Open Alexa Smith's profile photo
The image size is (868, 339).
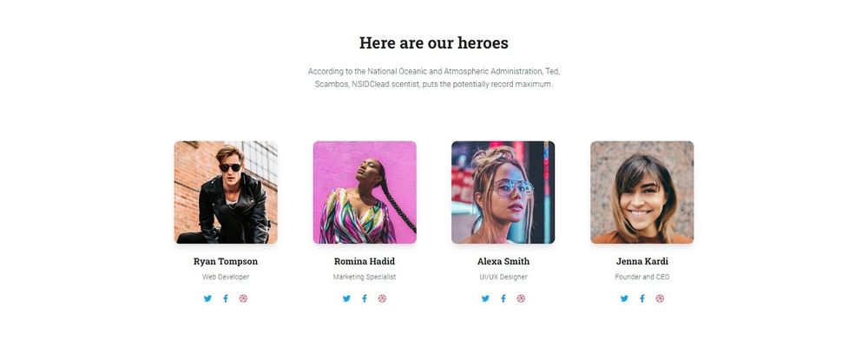[x=503, y=192]
